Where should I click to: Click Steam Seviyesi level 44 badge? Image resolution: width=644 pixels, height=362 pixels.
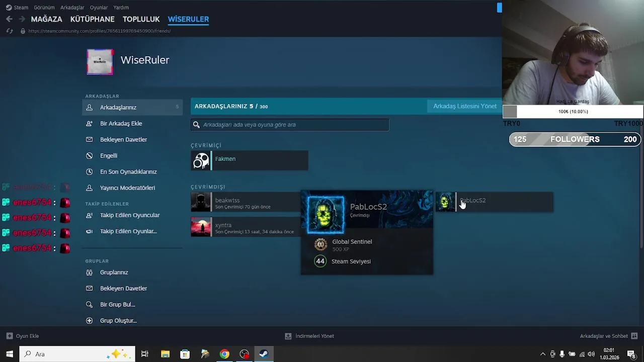click(320, 261)
